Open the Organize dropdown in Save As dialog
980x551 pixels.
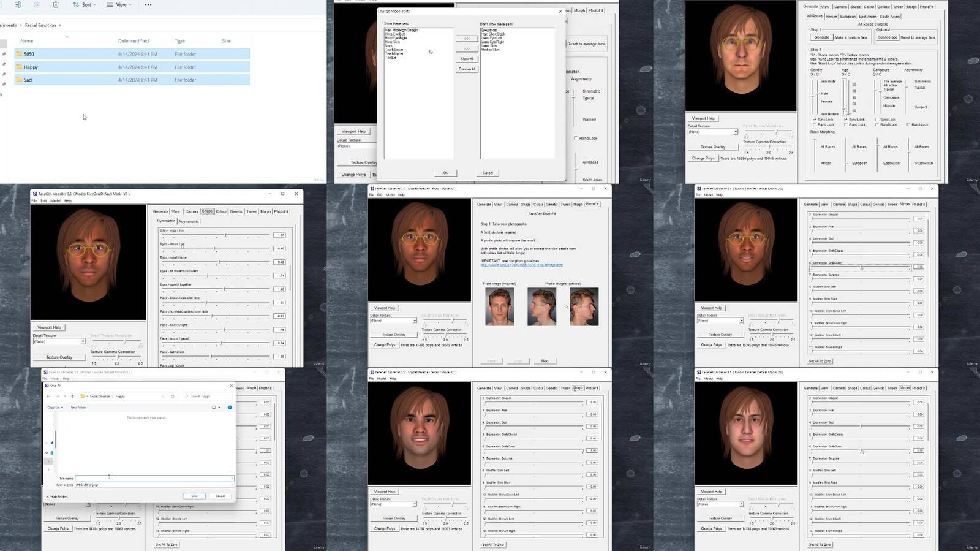[55, 408]
